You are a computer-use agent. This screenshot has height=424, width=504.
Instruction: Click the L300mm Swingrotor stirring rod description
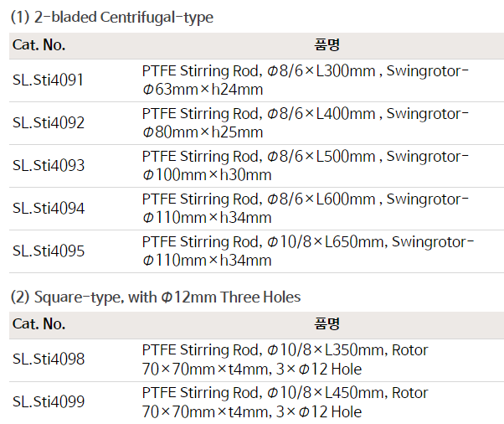click(305, 80)
